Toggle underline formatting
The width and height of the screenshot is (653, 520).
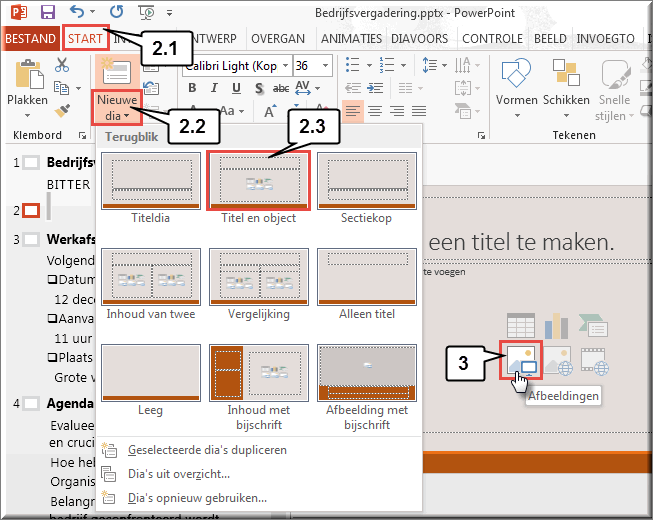(x=237, y=88)
